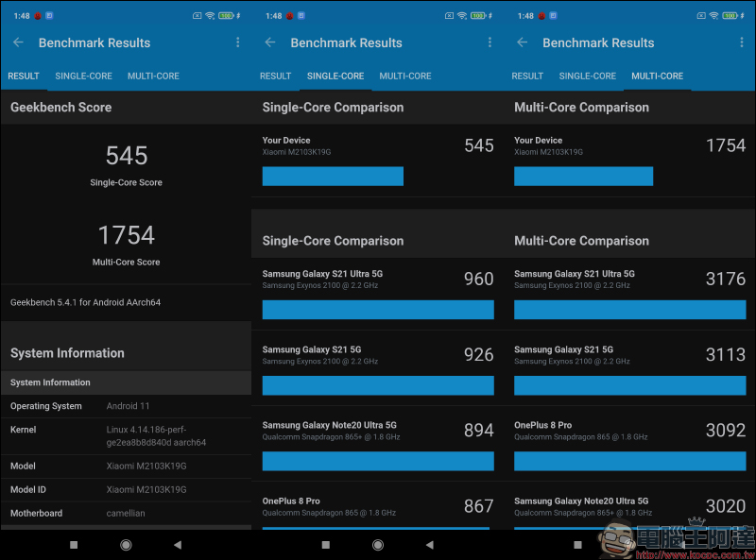Viewport: 756px width, 560px height.
Task: Open overflow menu on the left screen
Action: (238, 42)
